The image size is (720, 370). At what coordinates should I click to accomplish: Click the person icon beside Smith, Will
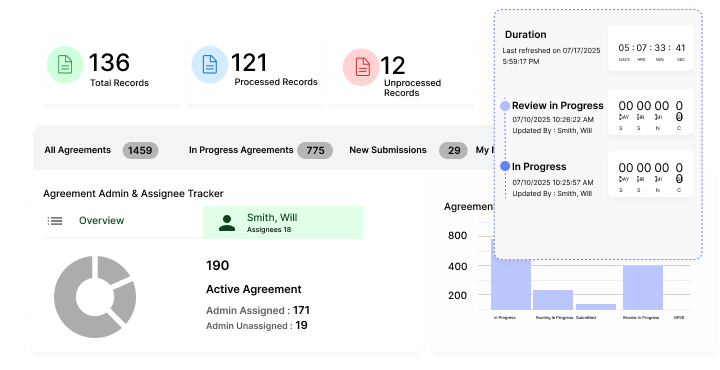pos(227,223)
